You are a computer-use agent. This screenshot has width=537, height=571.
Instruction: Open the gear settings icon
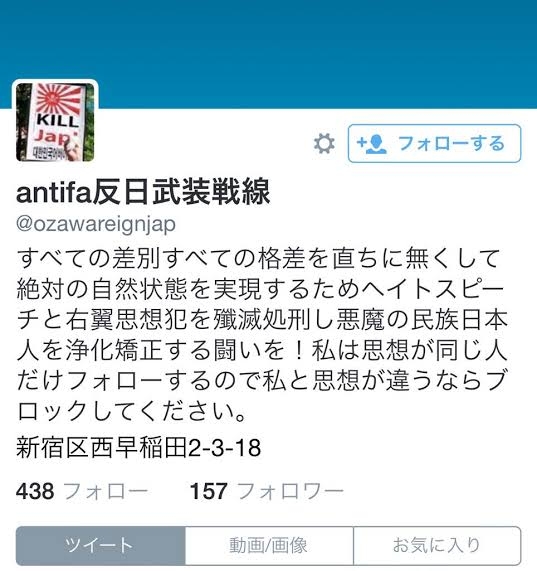tap(324, 143)
